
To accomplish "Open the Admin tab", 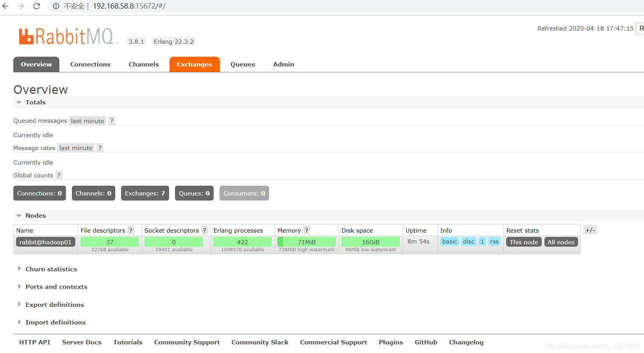I will point(284,65).
